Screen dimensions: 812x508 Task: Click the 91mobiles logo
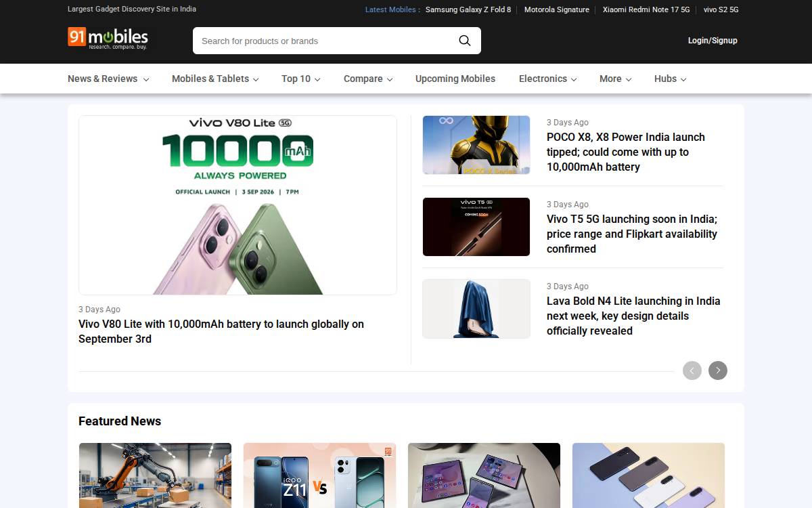[108, 39]
